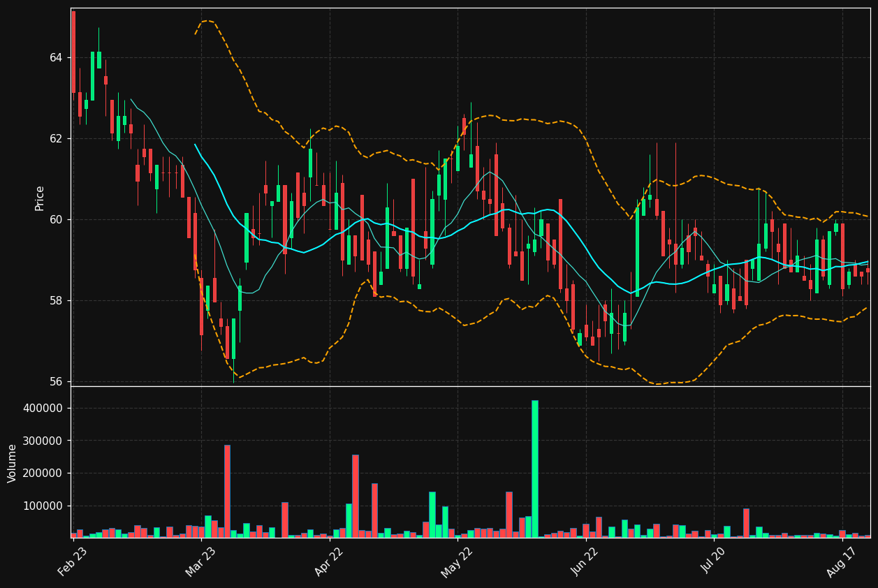The image size is (878, 588).
Task: Click the 100000 volume tick label
Action: coord(43,506)
